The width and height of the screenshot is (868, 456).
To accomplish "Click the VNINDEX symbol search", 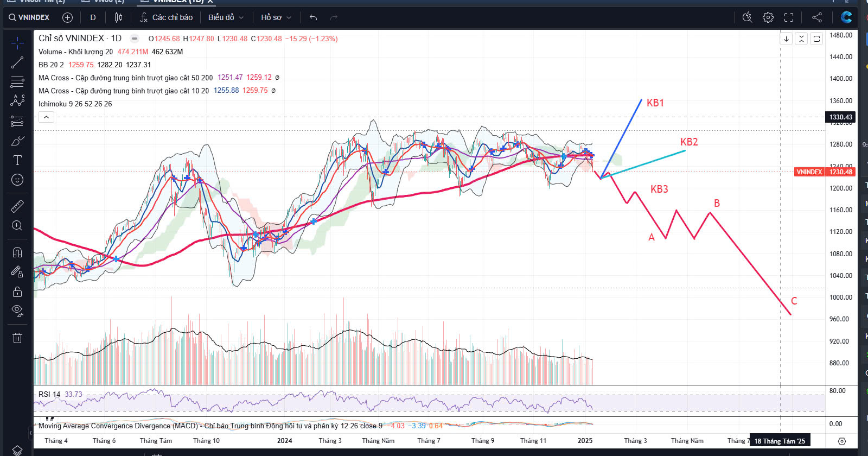I will (x=29, y=17).
